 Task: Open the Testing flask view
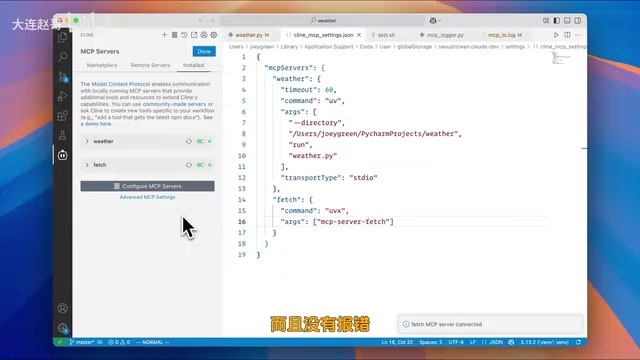click(62, 136)
